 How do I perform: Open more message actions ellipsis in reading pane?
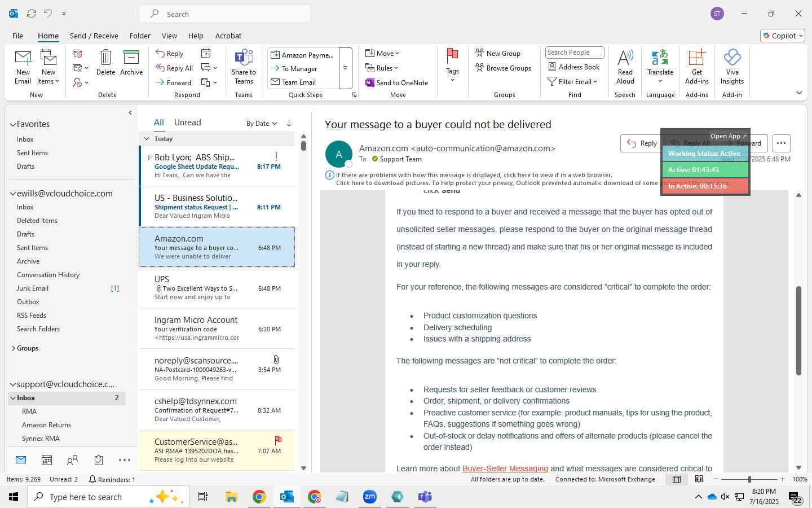pyautogui.click(x=781, y=143)
